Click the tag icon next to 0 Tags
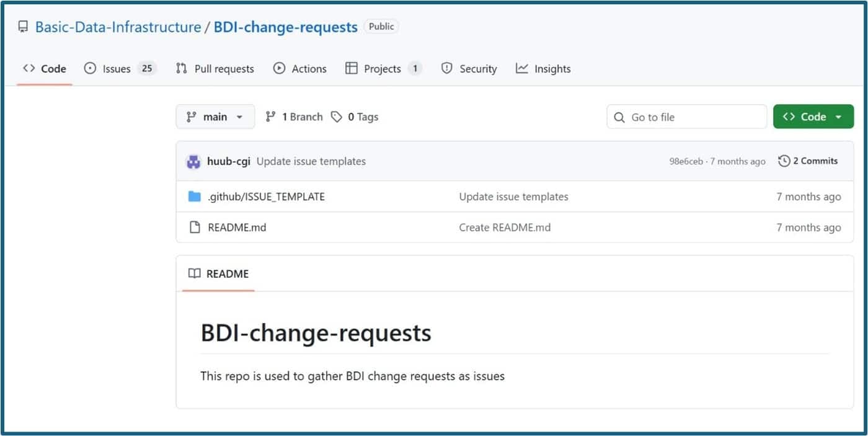 (x=337, y=117)
